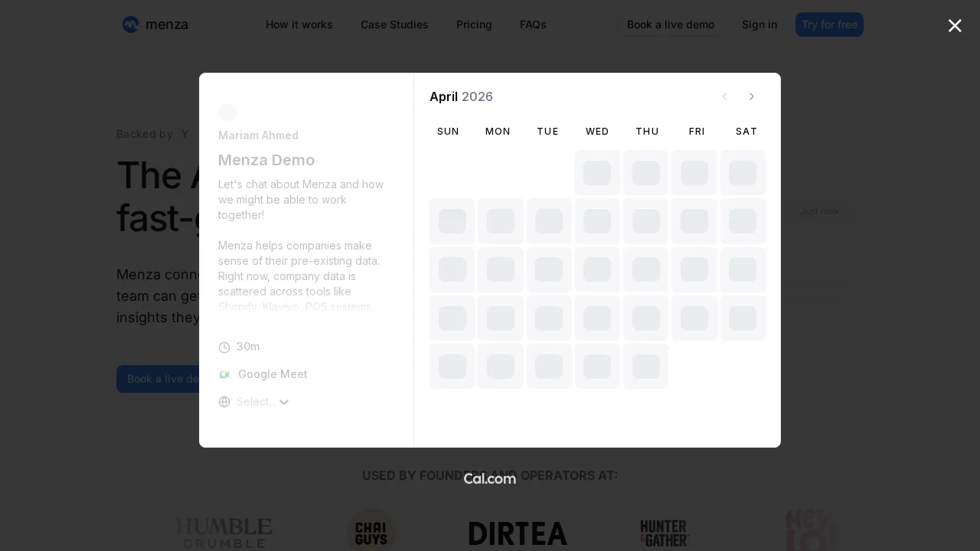
Task: Click the Dirtea brand logo
Action: (518, 533)
